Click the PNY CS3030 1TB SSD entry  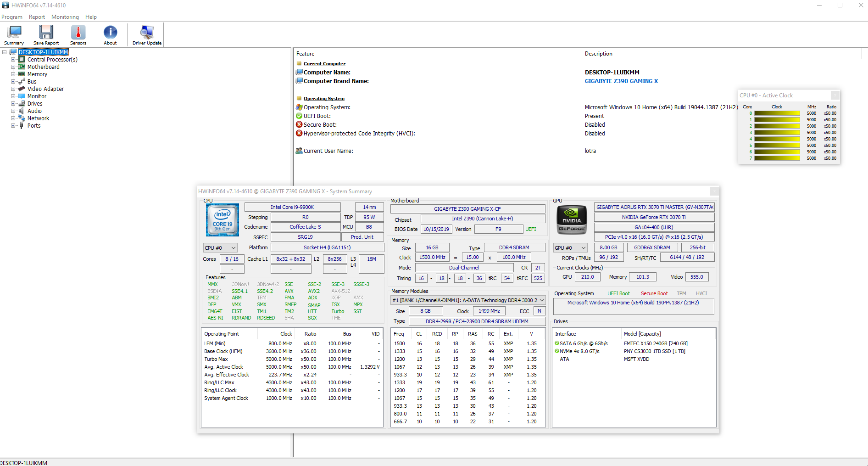[655, 351]
